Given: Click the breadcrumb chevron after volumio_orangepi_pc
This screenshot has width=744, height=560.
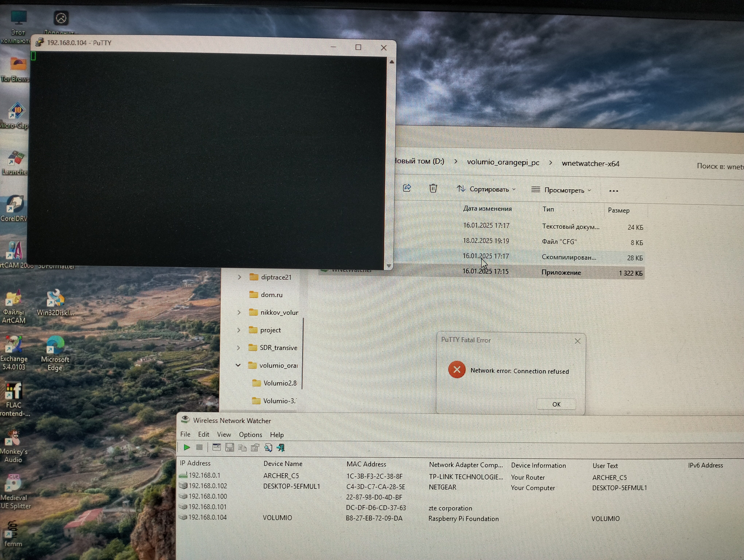Looking at the screenshot, I should point(551,163).
